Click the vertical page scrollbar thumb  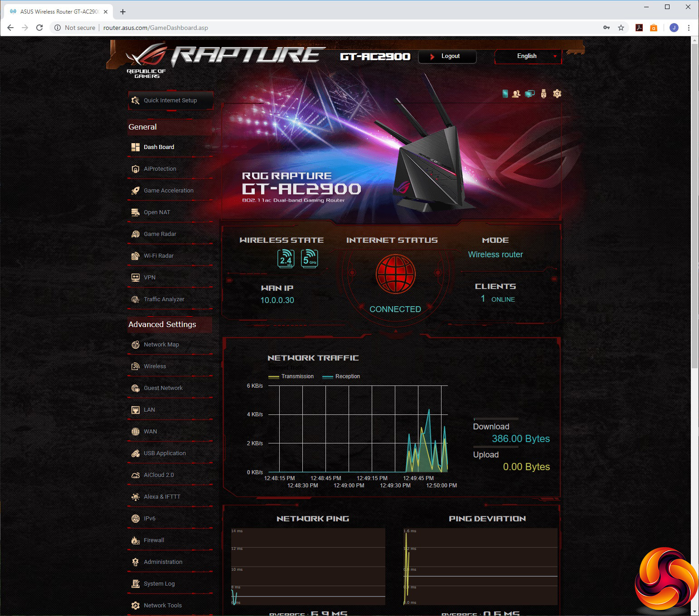coord(694,206)
